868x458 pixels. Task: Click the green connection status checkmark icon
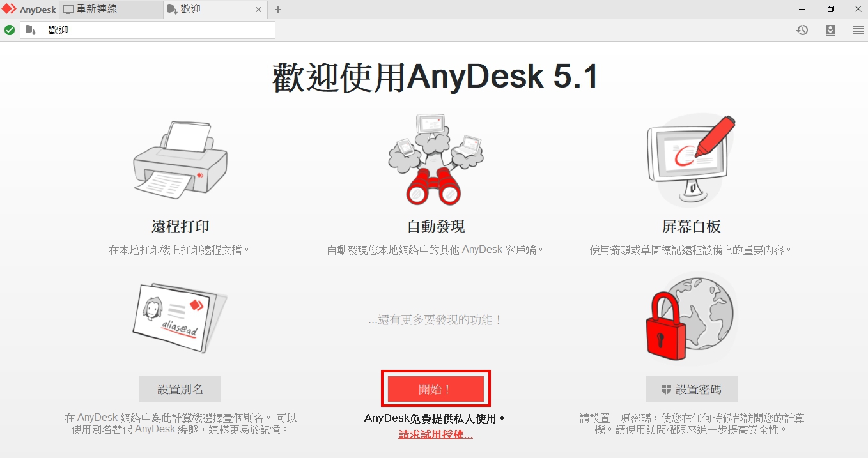[x=10, y=30]
